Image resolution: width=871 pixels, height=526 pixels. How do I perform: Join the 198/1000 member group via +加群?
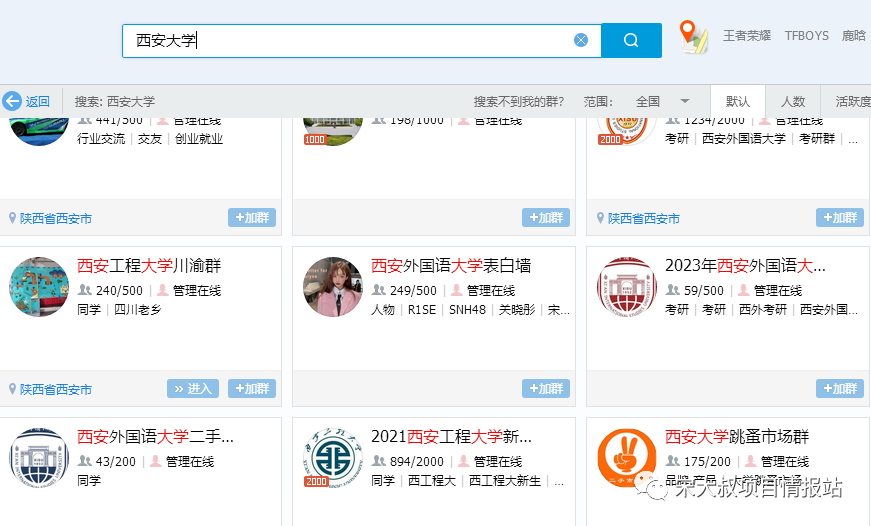pos(545,218)
